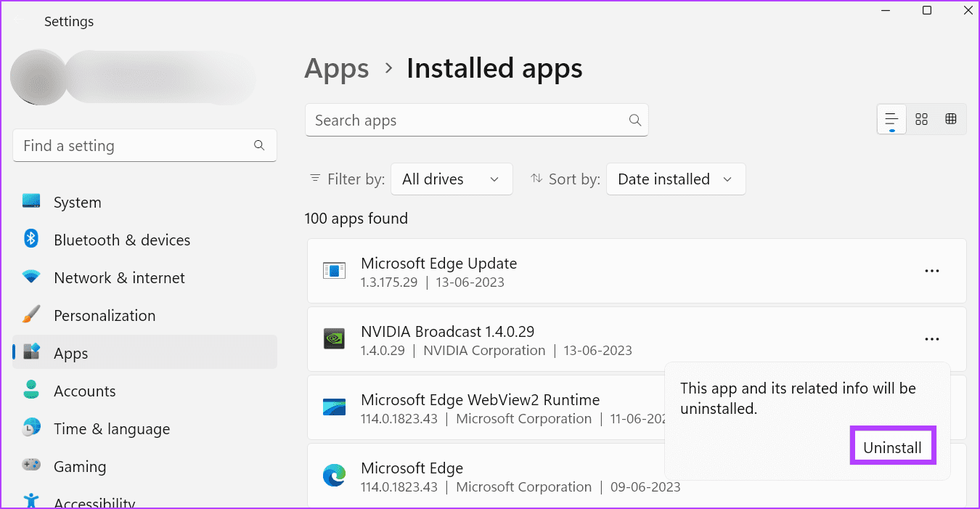Open the Personalization settings page

145,316
